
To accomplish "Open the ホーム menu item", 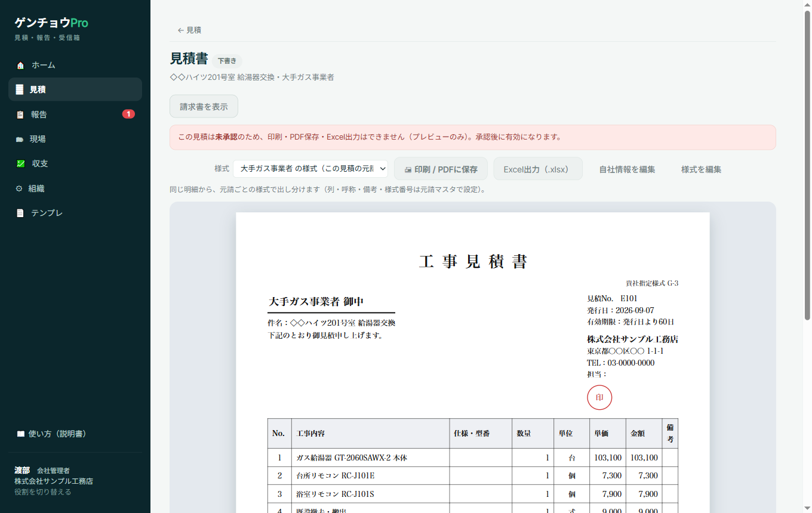I will 75,65.
